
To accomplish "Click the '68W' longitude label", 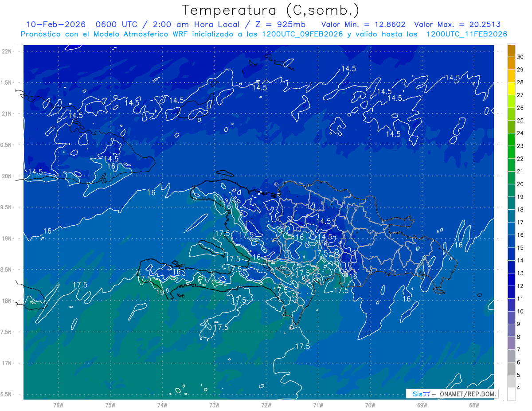I will [473, 405].
